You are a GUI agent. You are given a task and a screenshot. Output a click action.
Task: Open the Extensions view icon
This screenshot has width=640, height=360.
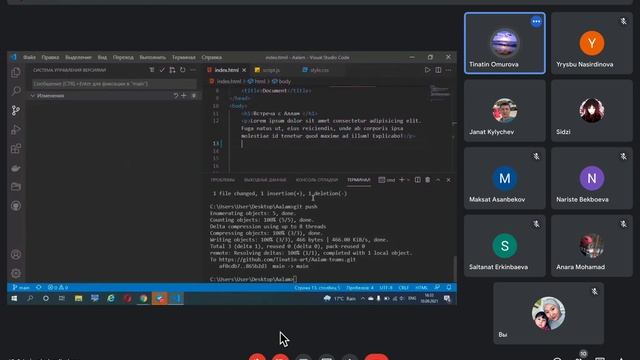click(16, 149)
